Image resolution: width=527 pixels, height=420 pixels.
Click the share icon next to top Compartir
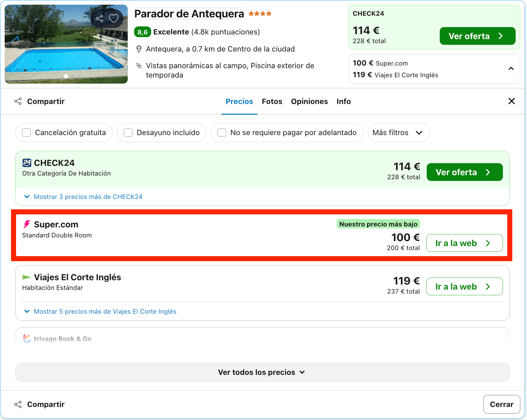click(18, 101)
